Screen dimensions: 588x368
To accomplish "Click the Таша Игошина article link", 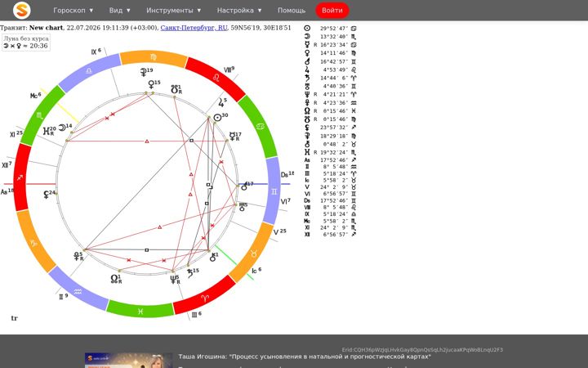I will pos(305,357).
